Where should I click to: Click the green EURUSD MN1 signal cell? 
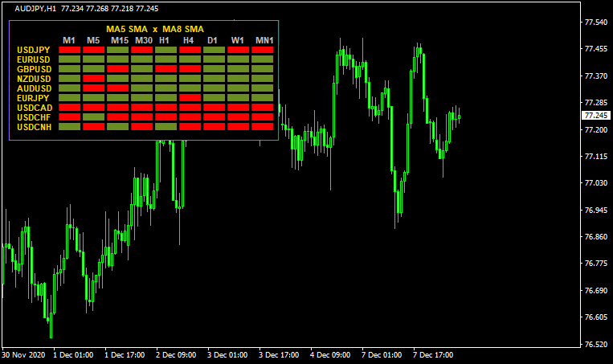click(x=264, y=59)
